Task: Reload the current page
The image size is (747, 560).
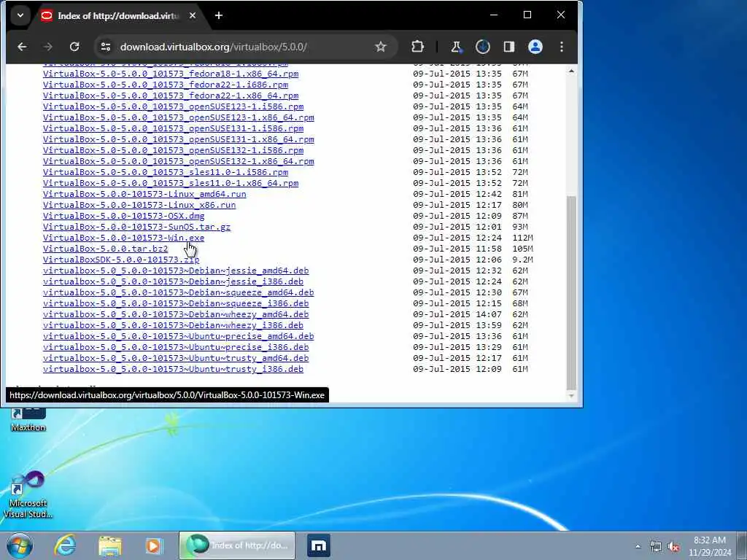Action: 74,47
